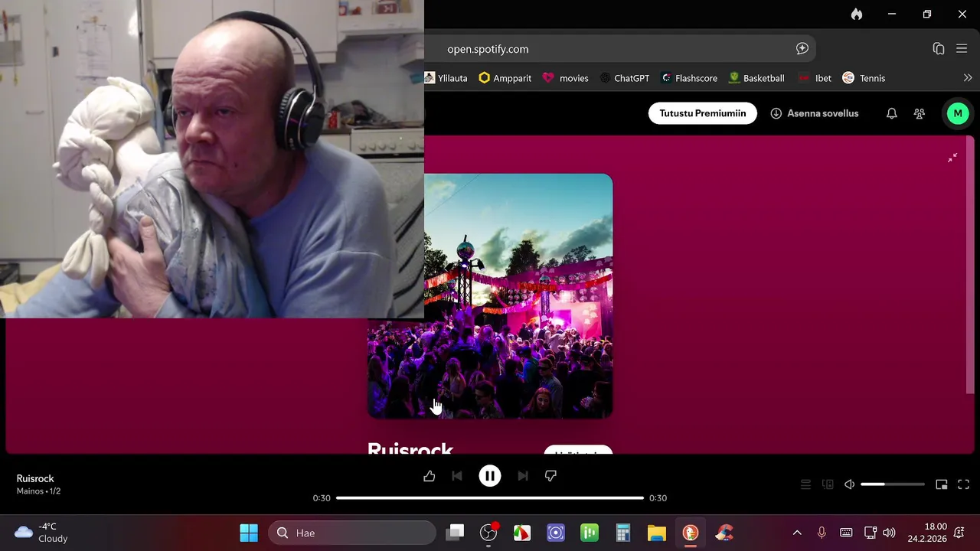Open CCleaner from the taskbar
Viewport: 980px width, 551px height.
[x=724, y=533]
